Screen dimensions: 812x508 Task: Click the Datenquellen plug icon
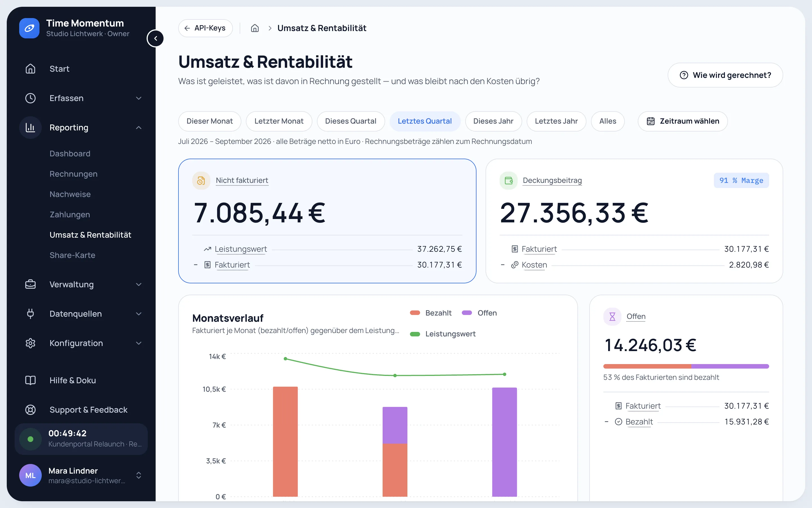(x=30, y=314)
